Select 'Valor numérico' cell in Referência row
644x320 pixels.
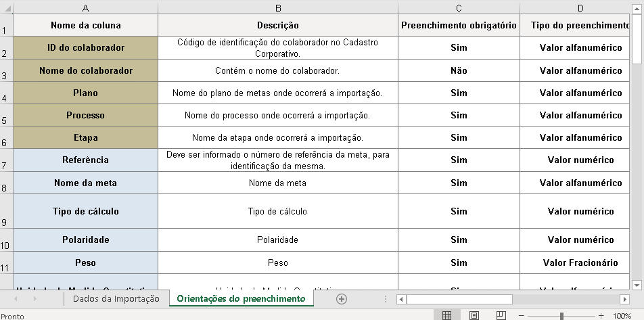(574, 160)
